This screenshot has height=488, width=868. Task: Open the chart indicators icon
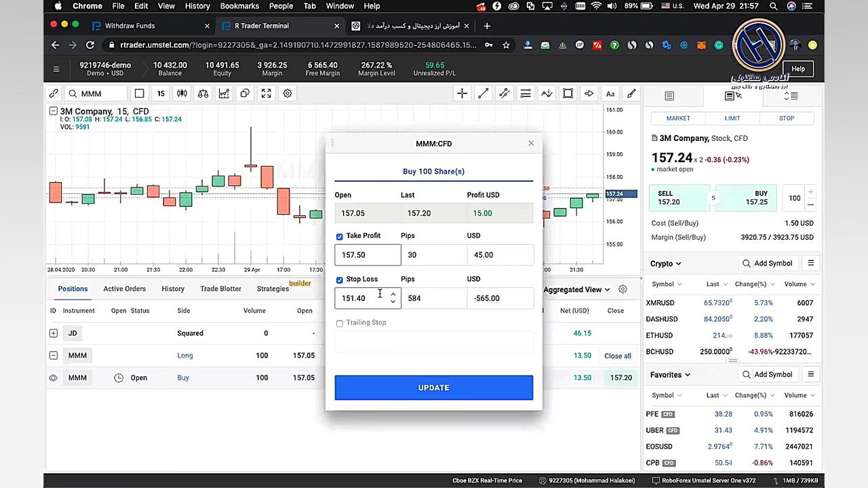coord(224,94)
